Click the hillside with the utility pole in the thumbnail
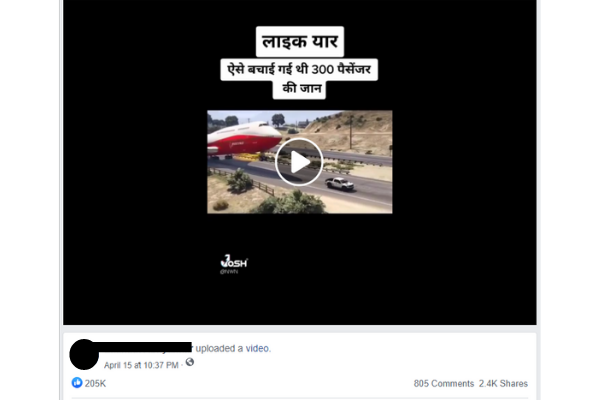The height and width of the screenshot is (400, 600). coord(352,130)
